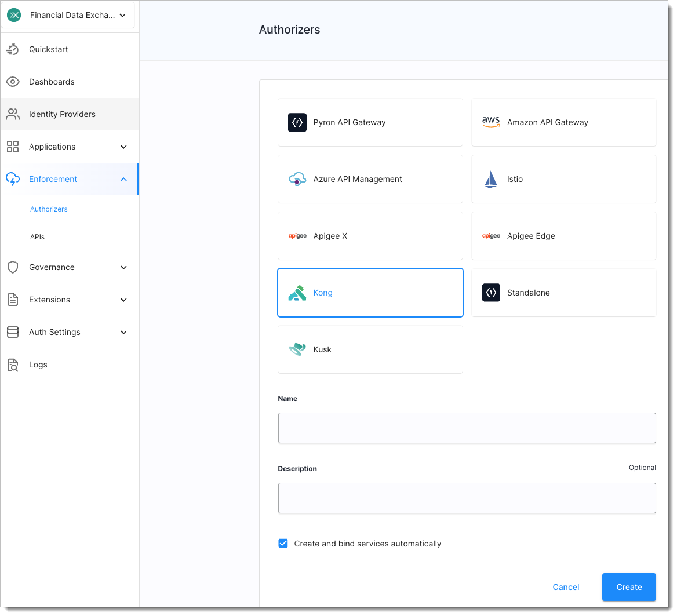Click the Apigee Edge logo
Viewport: 677px width, 616px height.
[x=491, y=236]
